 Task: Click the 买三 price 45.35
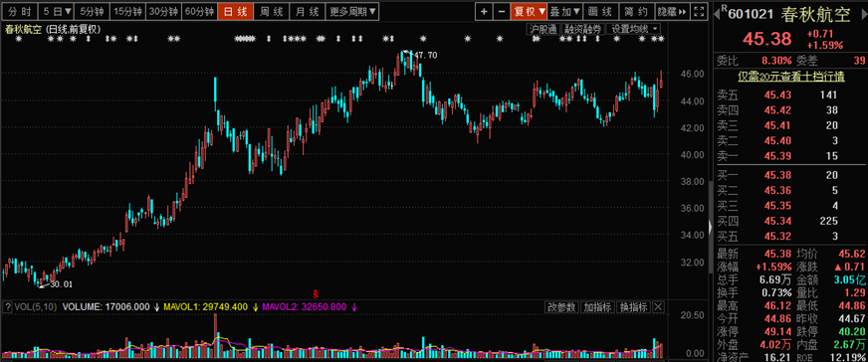[777, 206]
